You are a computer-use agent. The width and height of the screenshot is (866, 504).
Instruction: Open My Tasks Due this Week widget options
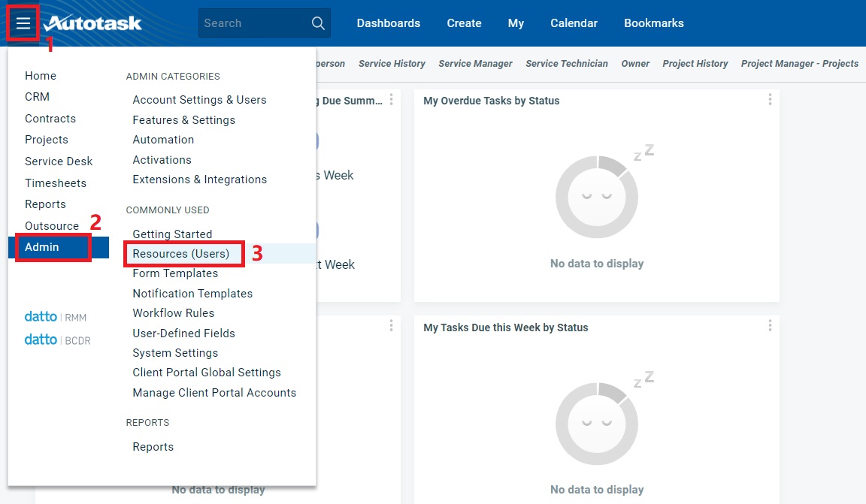coord(770,326)
